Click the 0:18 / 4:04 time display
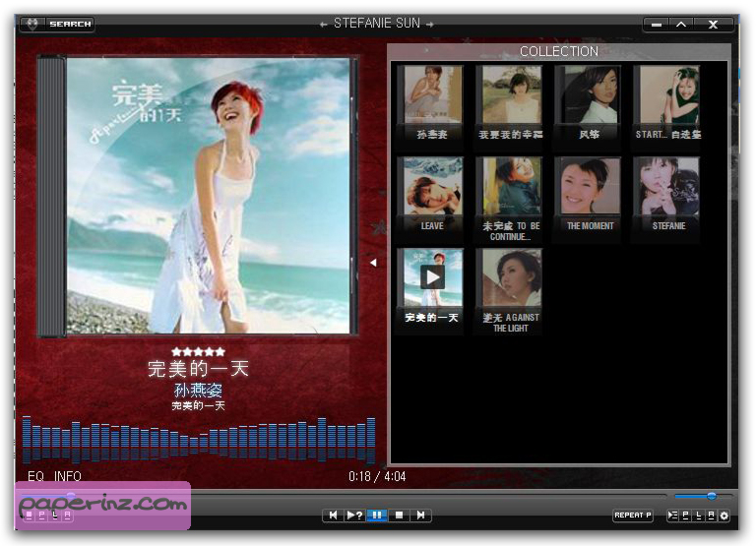The height and width of the screenshot is (546, 756). pyautogui.click(x=377, y=476)
